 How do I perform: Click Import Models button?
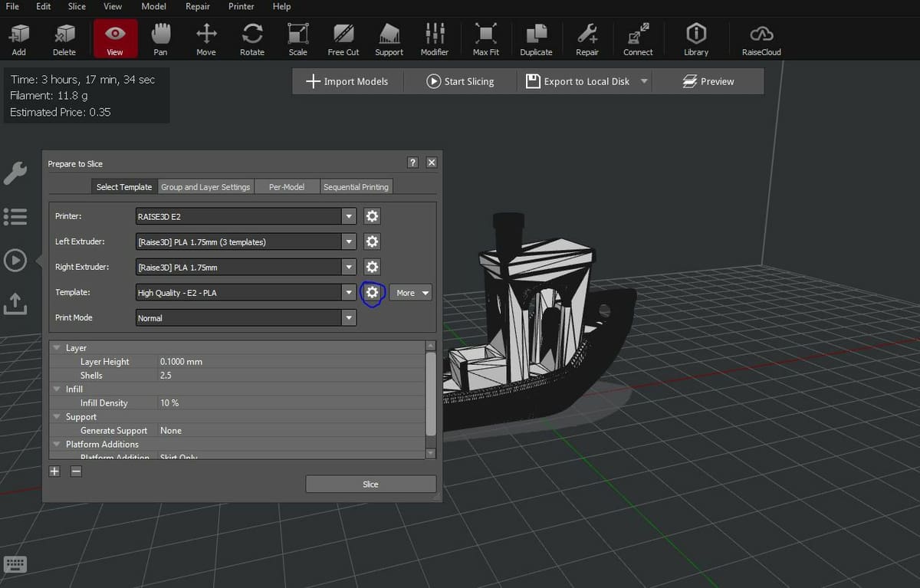[x=347, y=81]
